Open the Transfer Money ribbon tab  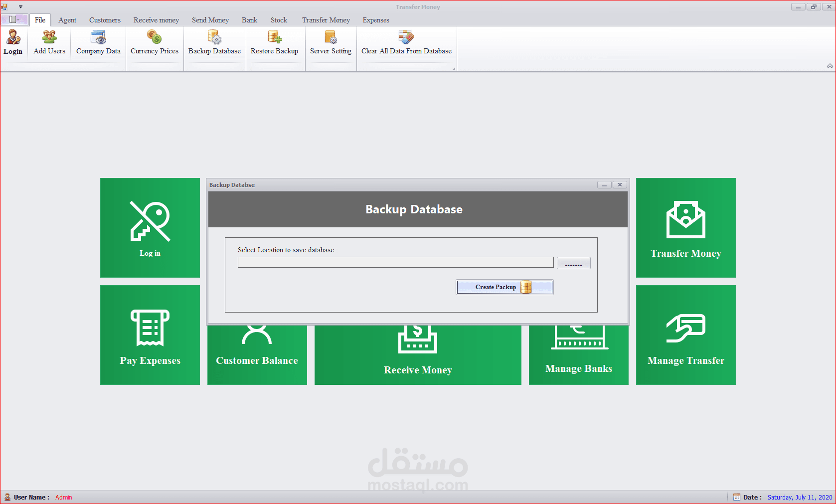[326, 20]
